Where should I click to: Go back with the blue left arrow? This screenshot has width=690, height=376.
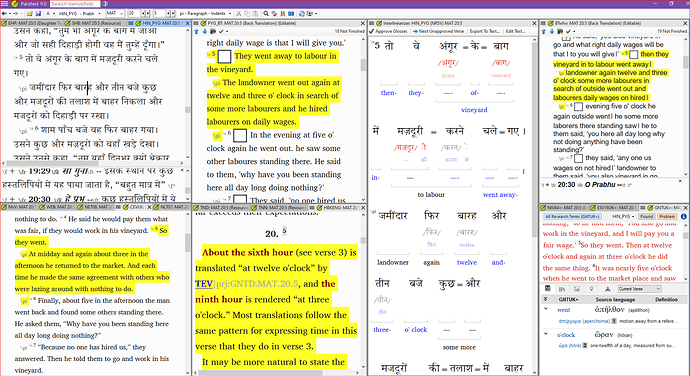click(4, 14)
